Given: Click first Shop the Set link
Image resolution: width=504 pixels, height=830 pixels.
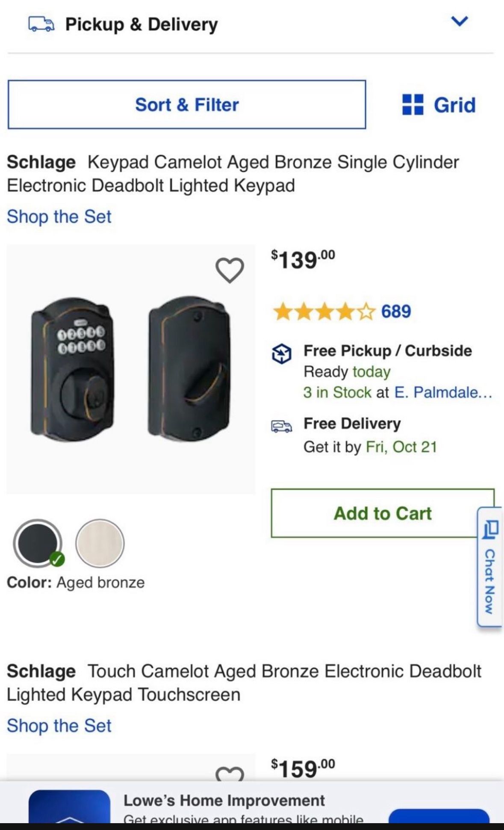Looking at the screenshot, I should [x=59, y=217].
